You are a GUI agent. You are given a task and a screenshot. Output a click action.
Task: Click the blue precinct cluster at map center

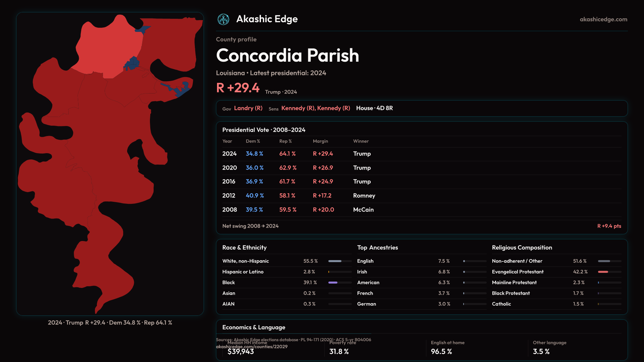click(132, 63)
